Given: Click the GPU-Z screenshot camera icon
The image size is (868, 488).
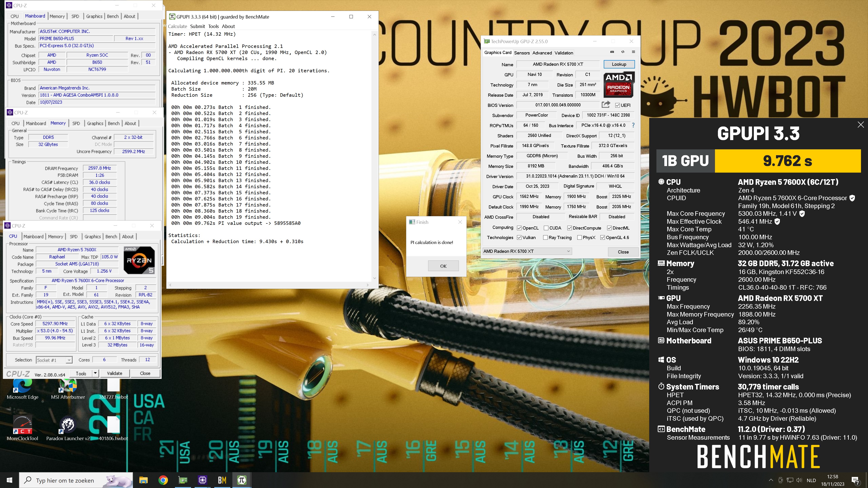Looking at the screenshot, I should (612, 52).
